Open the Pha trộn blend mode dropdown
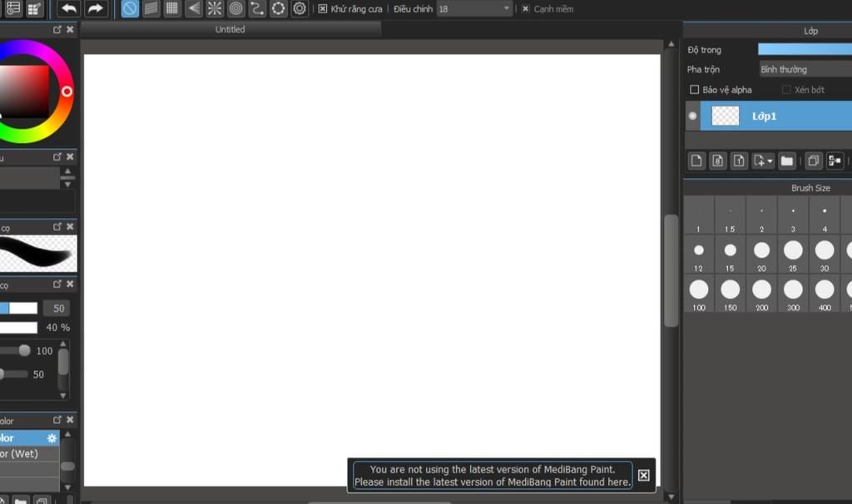Image resolution: width=852 pixels, height=504 pixels. [x=805, y=70]
